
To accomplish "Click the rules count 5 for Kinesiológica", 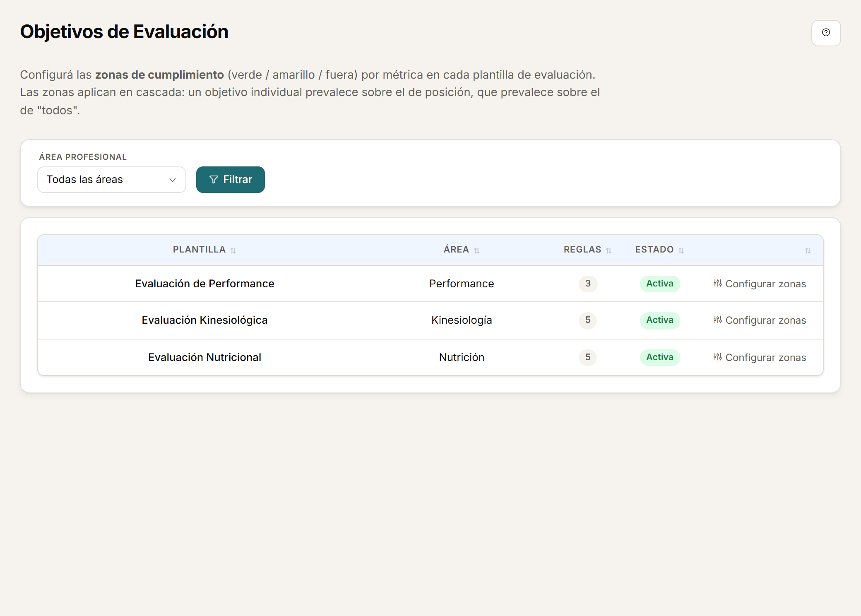I will [x=588, y=320].
